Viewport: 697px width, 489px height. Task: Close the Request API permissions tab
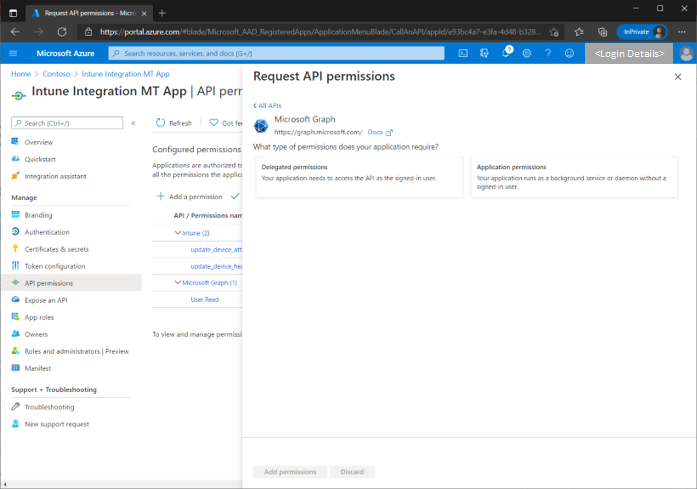[144, 13]
